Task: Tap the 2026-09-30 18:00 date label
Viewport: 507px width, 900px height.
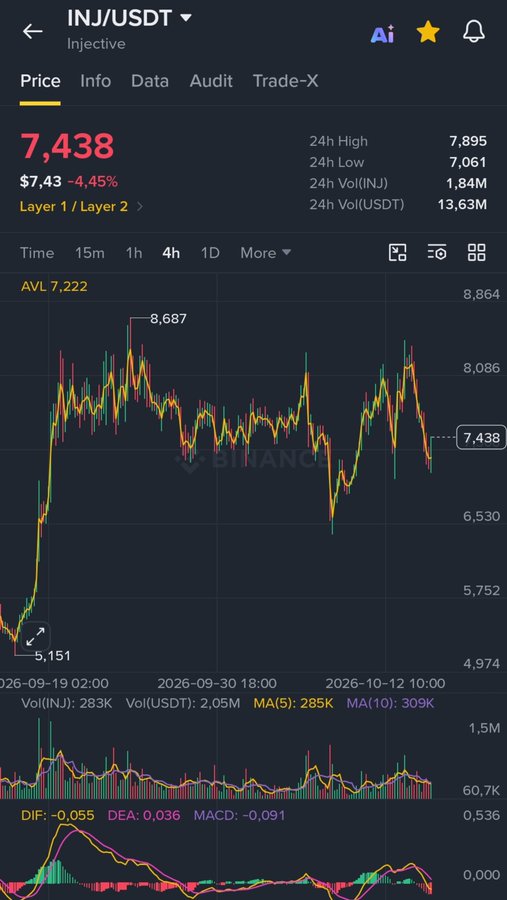Action: [x=217, y=684]
